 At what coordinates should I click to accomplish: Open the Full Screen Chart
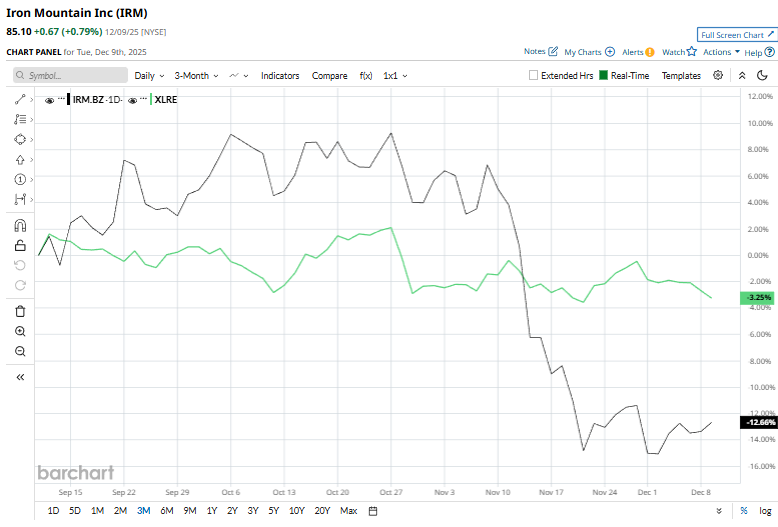coord(737,35)
